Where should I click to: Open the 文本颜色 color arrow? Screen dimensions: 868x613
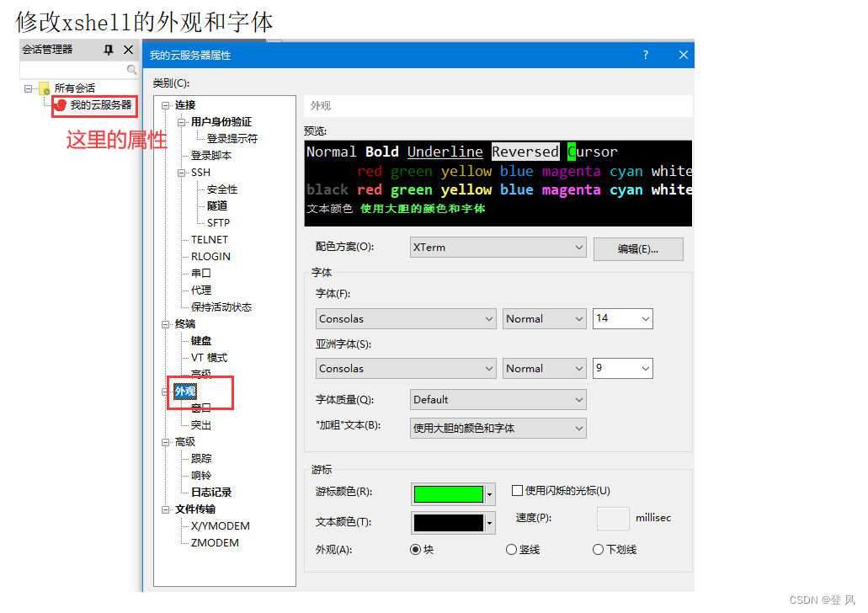(489, 523)
